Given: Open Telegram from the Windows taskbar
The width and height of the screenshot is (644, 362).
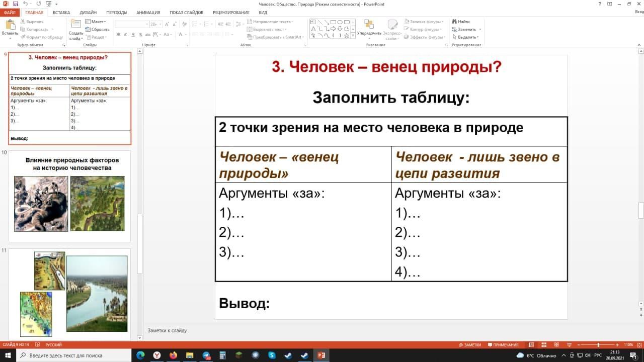Looking at the screenshot, I should click(206, 355).
